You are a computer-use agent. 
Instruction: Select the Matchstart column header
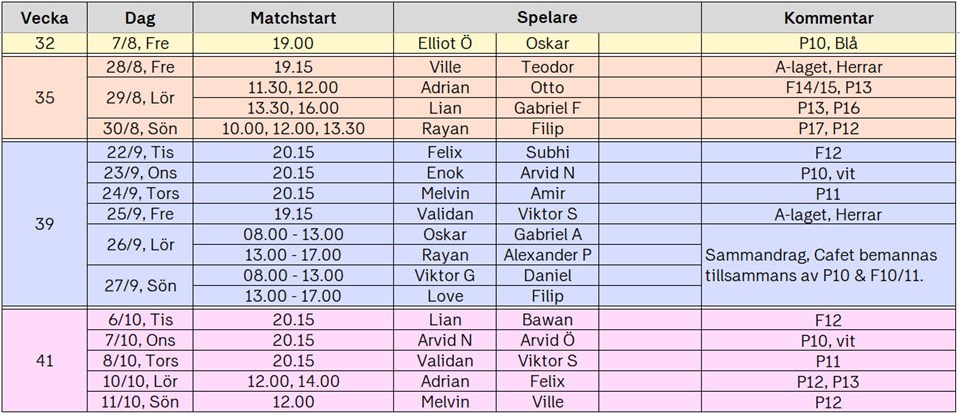[x=293, y=18]
